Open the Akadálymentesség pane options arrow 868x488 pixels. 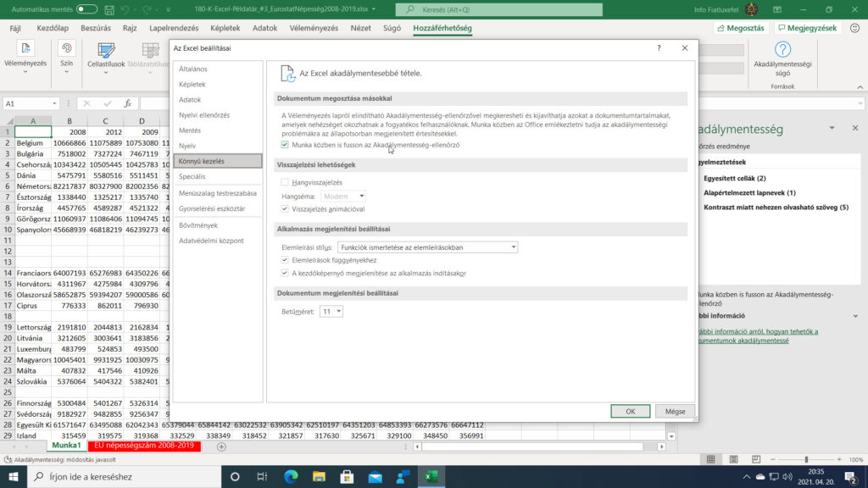coord(832,128)
